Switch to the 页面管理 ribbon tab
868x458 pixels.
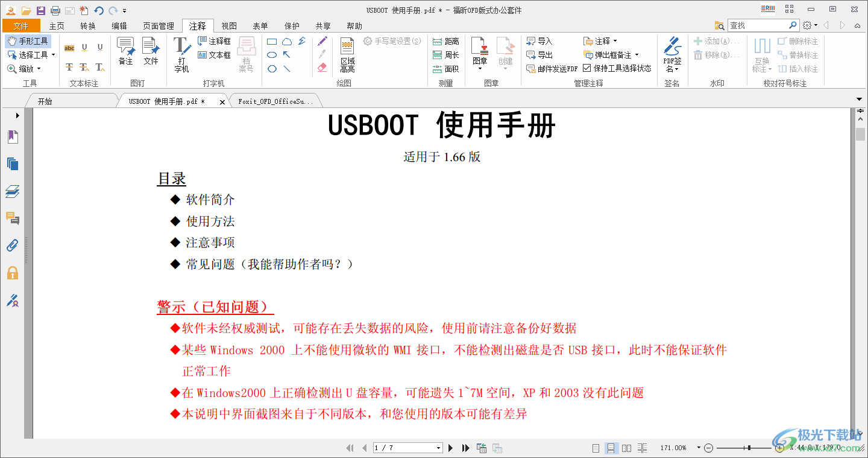tap(159, 26)
